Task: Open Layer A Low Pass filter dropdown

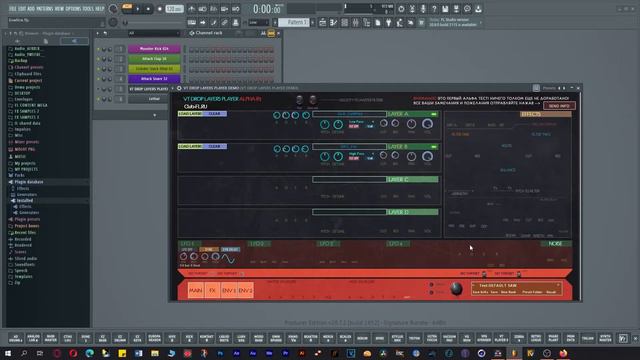Action: pyautogui.click(x=361, y=122)
